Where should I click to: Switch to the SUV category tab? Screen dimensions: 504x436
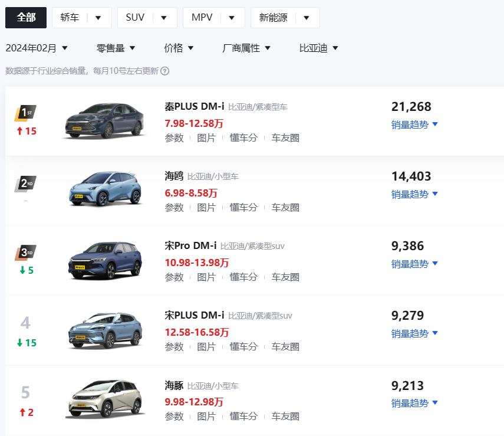[135, 18]
